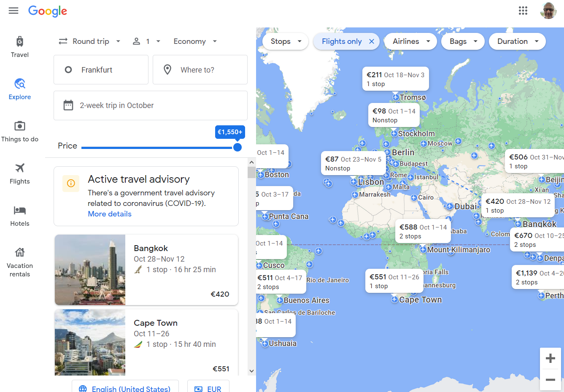This screenshot has height=392, width=564.
Task: Open the Travel section in sidebar
Action: click(x=20, y=47)
